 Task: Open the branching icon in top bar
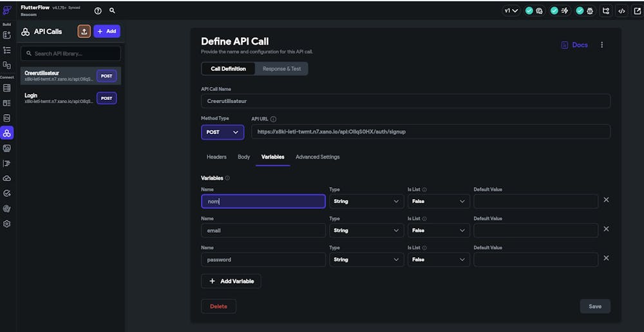pos(605,11)
